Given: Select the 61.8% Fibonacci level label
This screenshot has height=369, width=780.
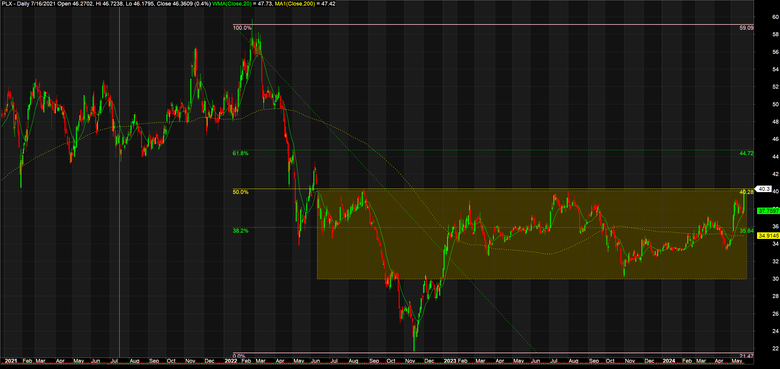Looking at the screenshot, I should click(x=240, y=154).
